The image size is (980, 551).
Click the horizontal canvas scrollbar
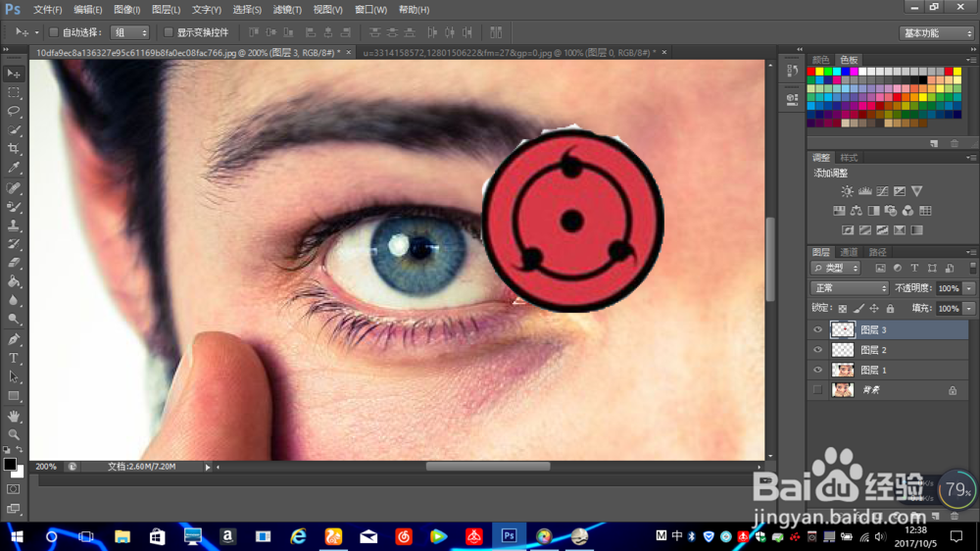tap(488, 467)
